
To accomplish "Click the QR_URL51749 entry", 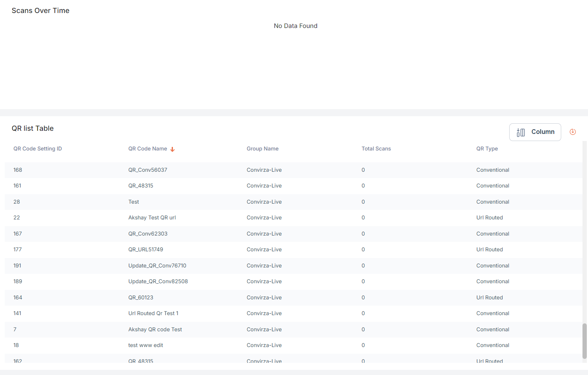I will tap(145, 250).
